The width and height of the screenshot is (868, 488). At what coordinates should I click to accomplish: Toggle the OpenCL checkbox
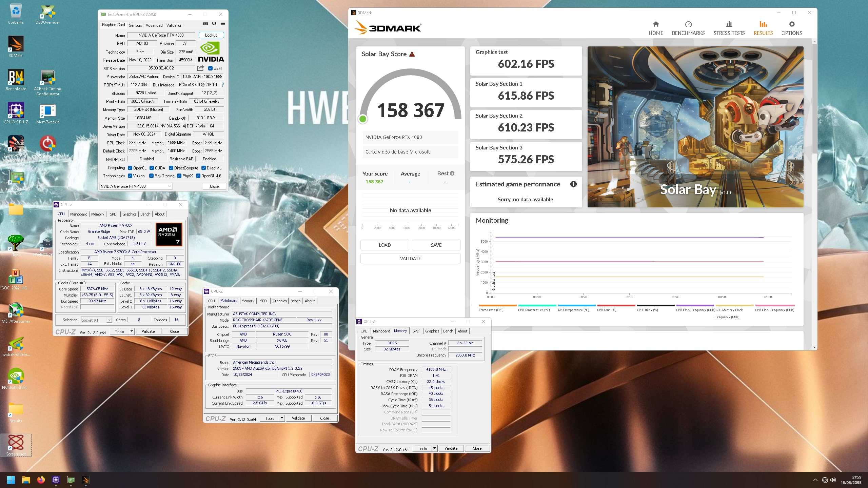[x=130, y=168]
